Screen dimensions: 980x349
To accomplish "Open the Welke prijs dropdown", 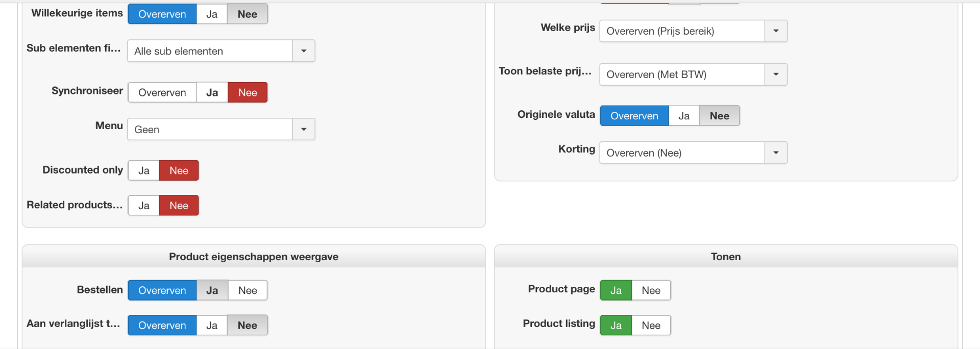I will pos(776,31).
